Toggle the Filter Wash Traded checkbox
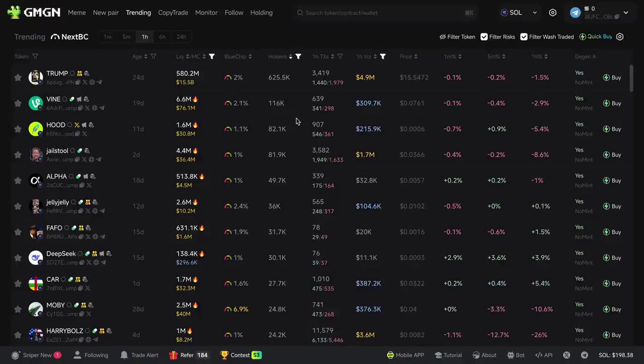Screen dimensions: 644x364 pos(524,37)
